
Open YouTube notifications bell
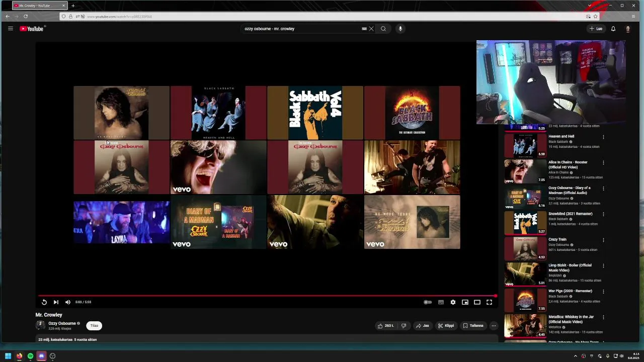click(613, 29)
